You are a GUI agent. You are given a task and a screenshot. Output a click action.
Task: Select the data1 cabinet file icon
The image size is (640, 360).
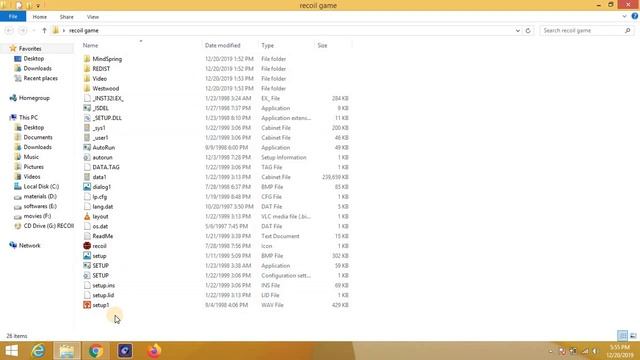[x=87, y=177]
